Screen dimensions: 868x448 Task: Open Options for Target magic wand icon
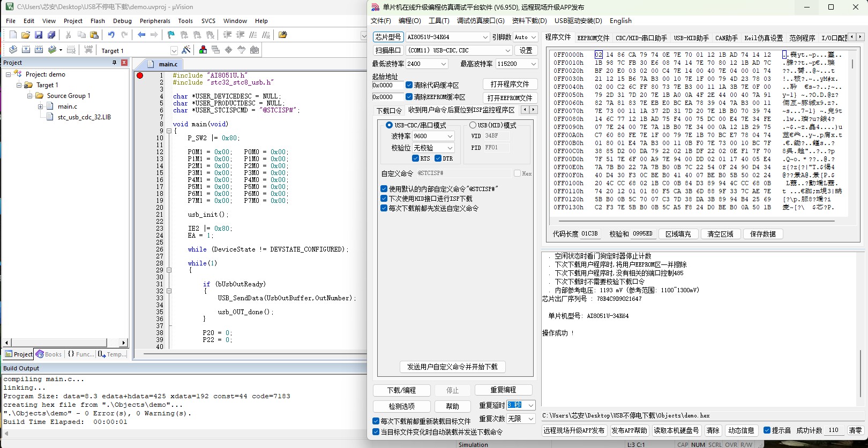[x=186, y=50]
